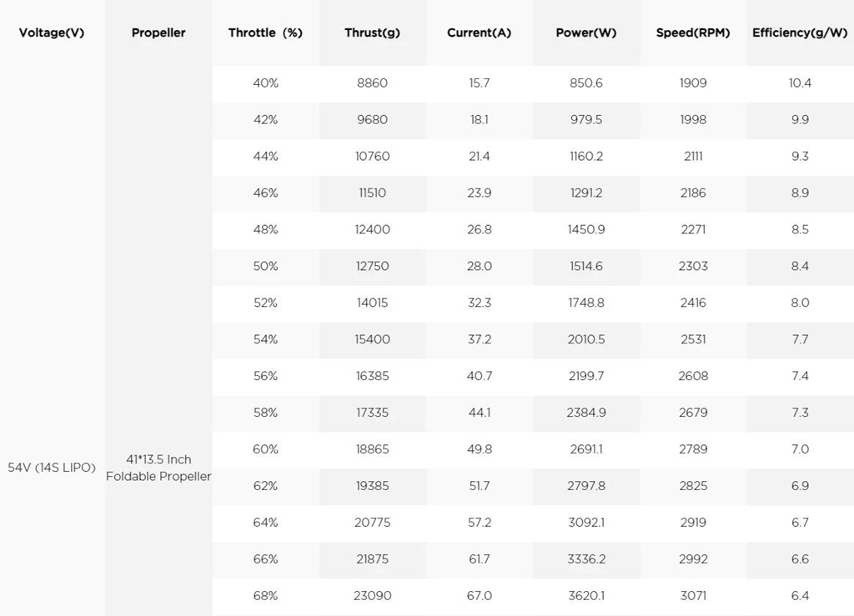Select the Efficiency(g/W) column header
This screenshot has width=854, height=616.
[800, 33]
